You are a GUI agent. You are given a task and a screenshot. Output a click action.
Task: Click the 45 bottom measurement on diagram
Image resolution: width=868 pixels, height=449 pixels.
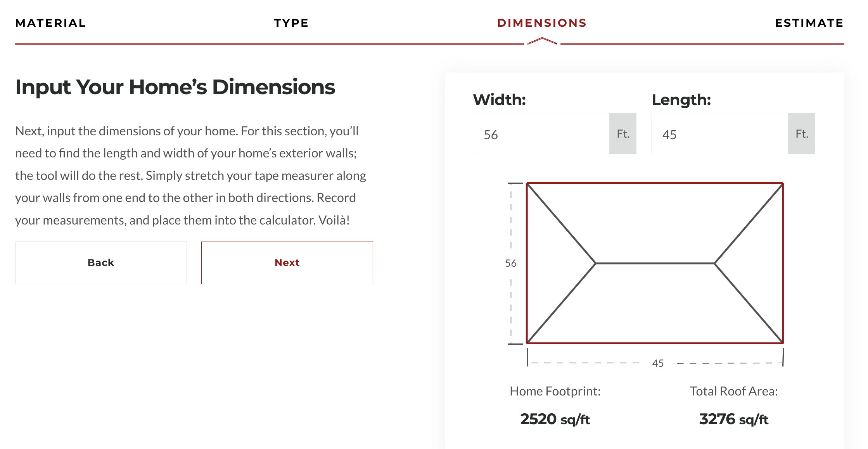pyautogui.click(x=658, y=363)
